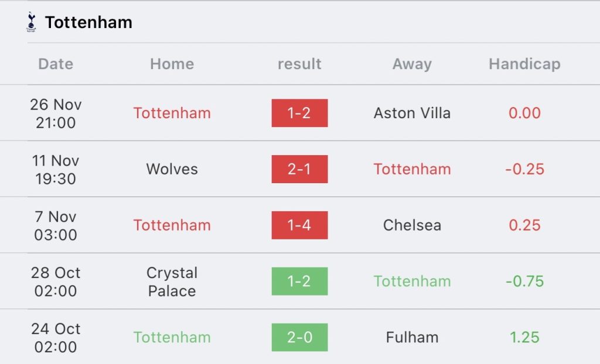The width and height of the screenshot is (600, 364).
Task: Open the 2-1 Wolves result badge
Action: click(x=299, y=169)
